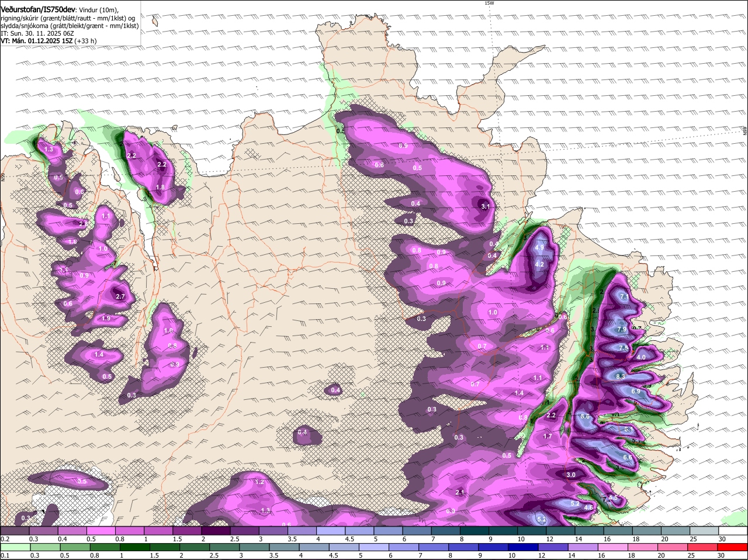748x560 pixels.
Task: Click the '1.8' precipitation value on the map
Action: point(160,187)
